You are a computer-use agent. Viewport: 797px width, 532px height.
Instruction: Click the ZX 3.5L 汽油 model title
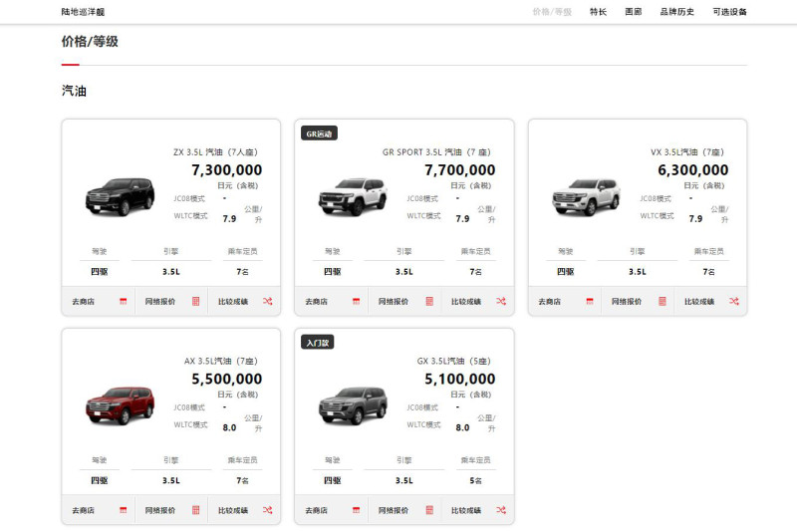click(x=215, y=151)
